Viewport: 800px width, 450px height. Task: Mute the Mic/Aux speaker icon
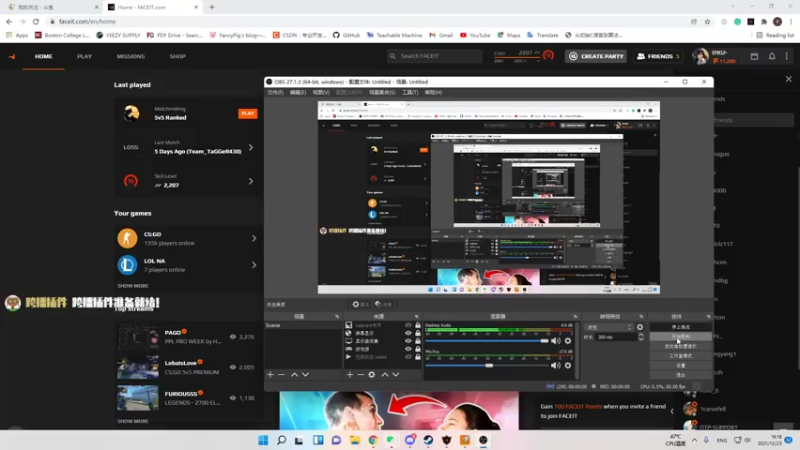[556, 365]
